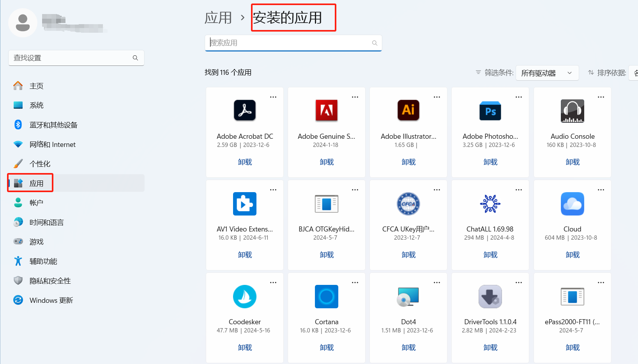Click the Cloud app icon
The height and width of the screenshot is (364, 638).
(x=572, y=203)
